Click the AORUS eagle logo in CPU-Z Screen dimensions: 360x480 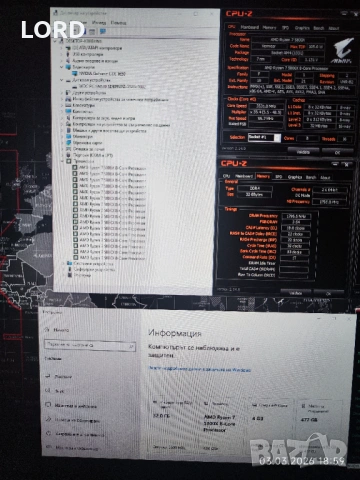point(342,51)
